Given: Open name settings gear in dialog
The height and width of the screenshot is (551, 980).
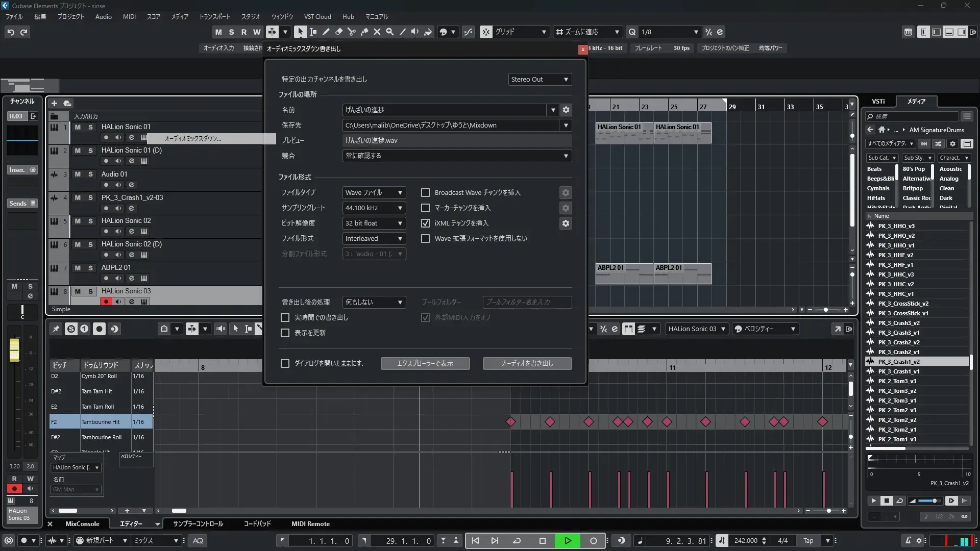Looking at the screenshot, I should click(x=566, y=110).
